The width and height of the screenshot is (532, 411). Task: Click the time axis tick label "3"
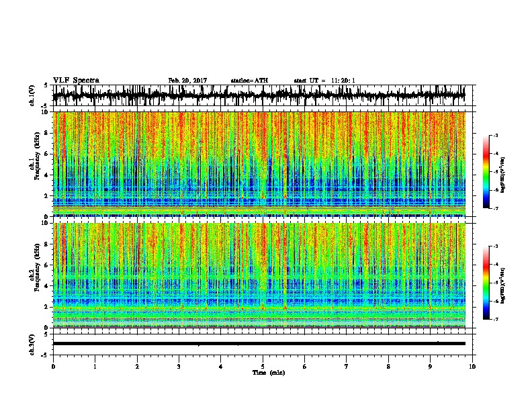(x=179, y=367)
